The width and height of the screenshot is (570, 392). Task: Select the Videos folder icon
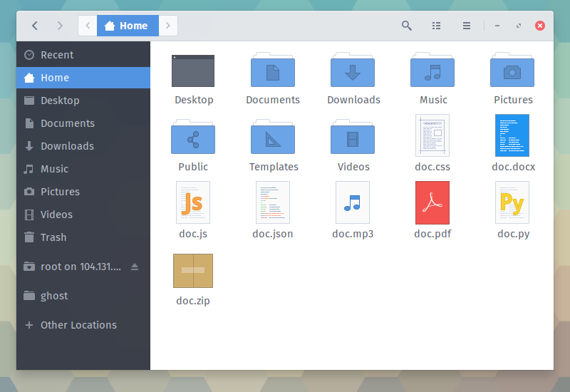tap(353, 137)
